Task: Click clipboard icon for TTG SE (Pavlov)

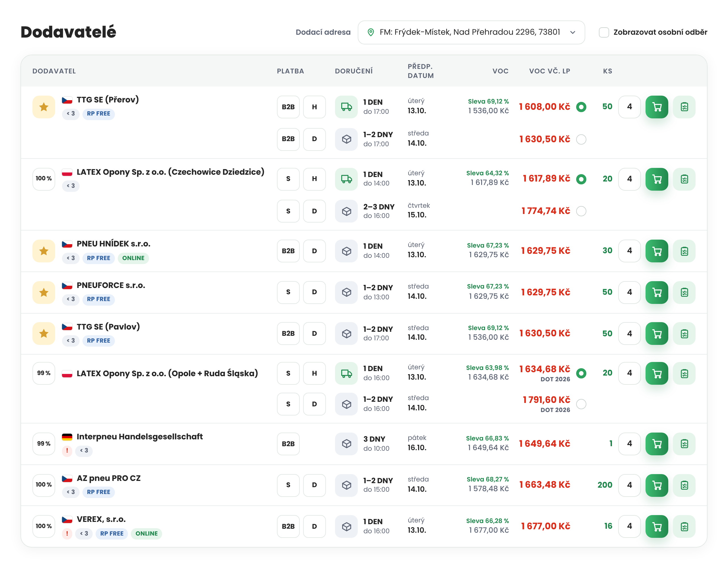Action: (684, 334)
